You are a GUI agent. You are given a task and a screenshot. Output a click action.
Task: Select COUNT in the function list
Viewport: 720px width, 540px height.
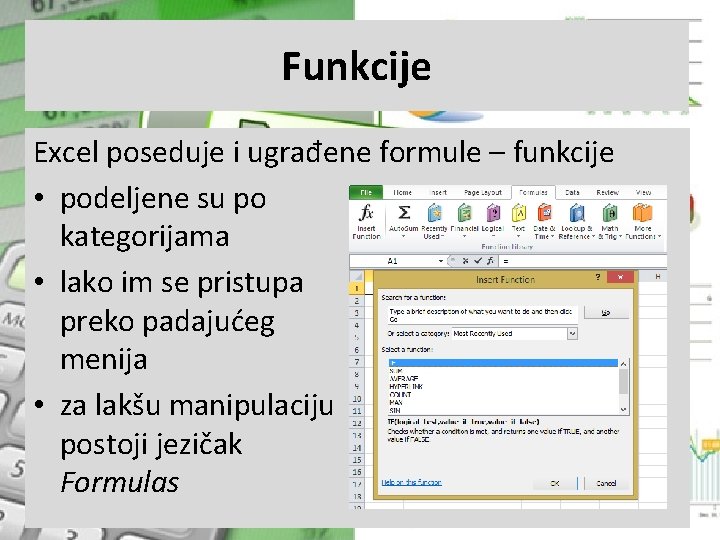click(503, 394)
